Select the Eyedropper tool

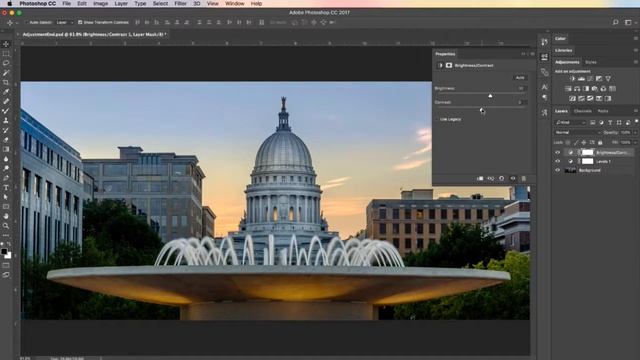click(6, 92)
